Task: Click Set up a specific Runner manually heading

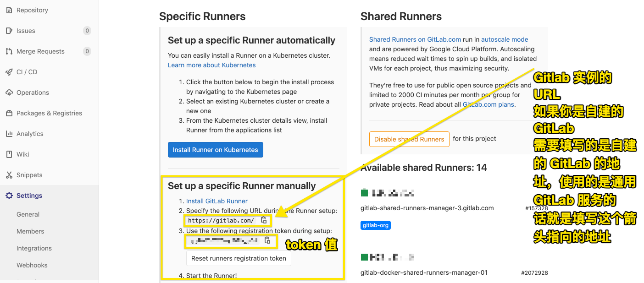Action: tap(242, 186)
